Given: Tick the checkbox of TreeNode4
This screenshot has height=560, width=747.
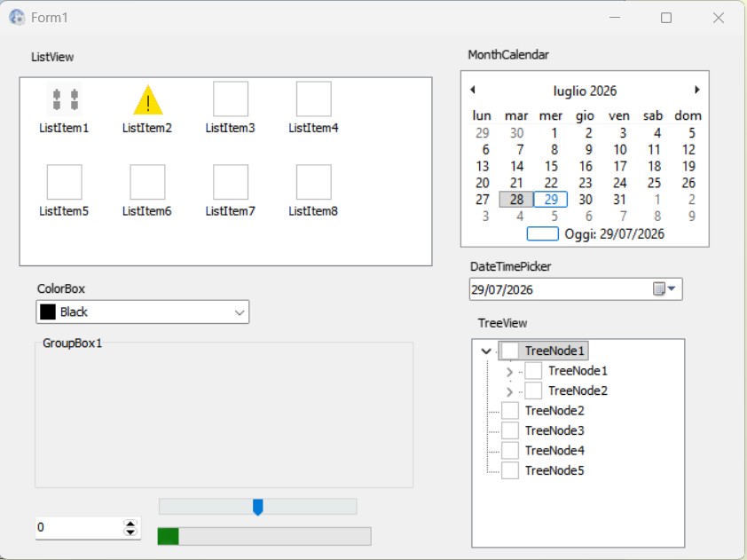Looking at the screenshot, I should [510, 451].
